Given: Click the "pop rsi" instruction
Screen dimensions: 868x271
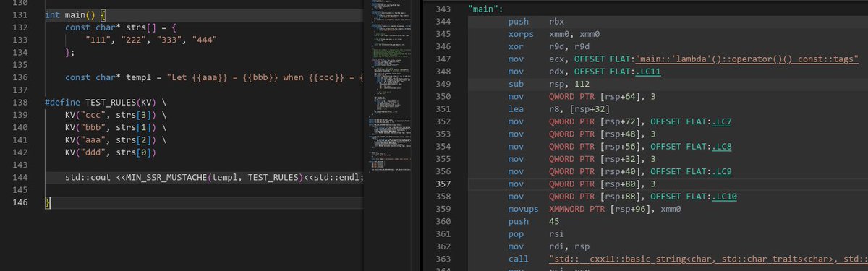Looking at the screenshot, I should (x=537, y=234).
